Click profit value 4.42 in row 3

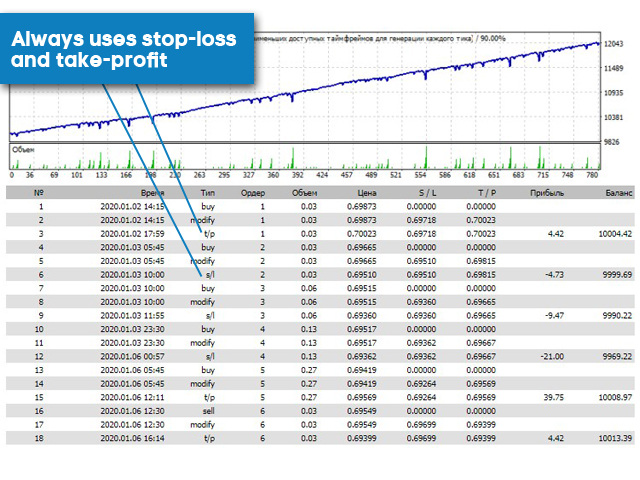pos(556,234)
